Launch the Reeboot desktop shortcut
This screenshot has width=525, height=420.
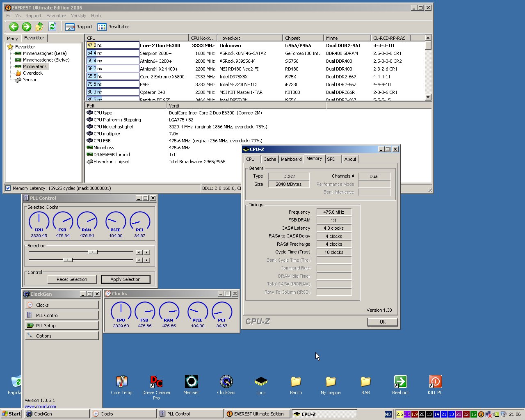pyautogui.click(x=400, y=385)
